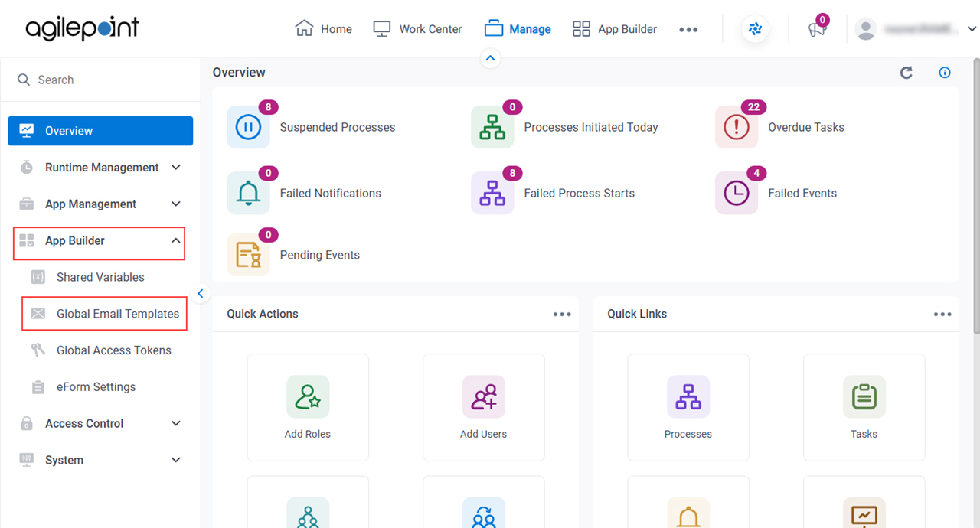This screenshot has height=528, width=980.
Task: Open Work Center monitor icon
Action: pos(382,29)
